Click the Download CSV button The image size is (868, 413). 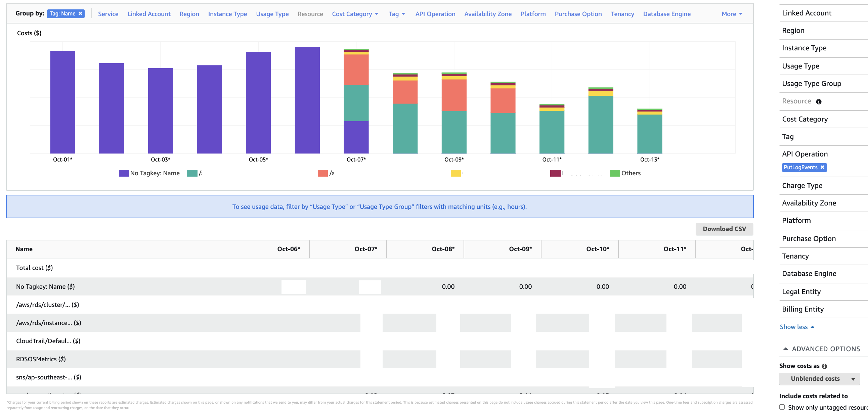click(x=724, y=229)
